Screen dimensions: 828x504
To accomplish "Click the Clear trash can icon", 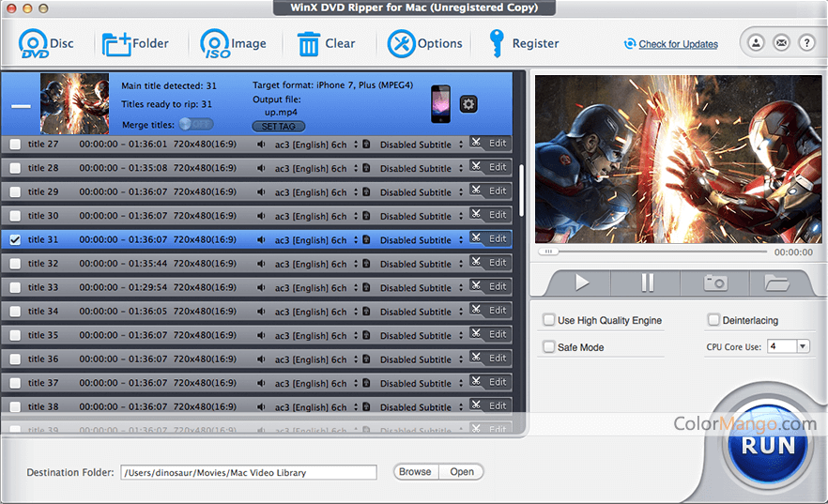I will click(308, 43).
